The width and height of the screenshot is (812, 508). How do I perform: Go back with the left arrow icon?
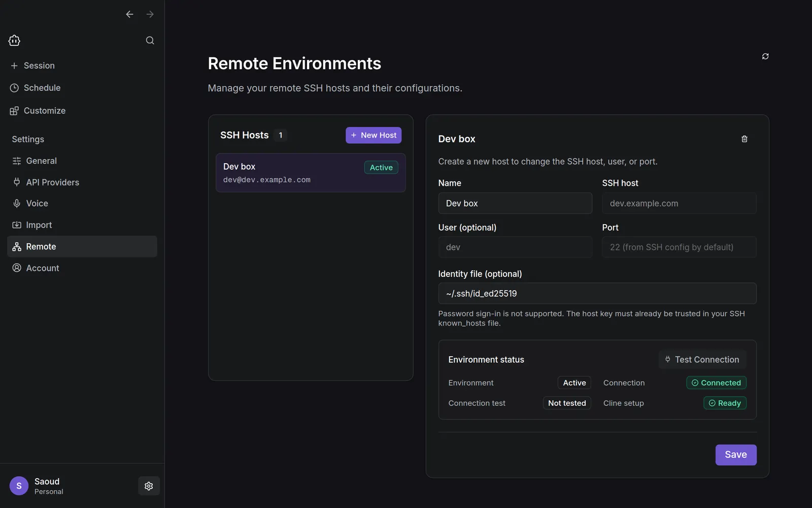(129, 14)
